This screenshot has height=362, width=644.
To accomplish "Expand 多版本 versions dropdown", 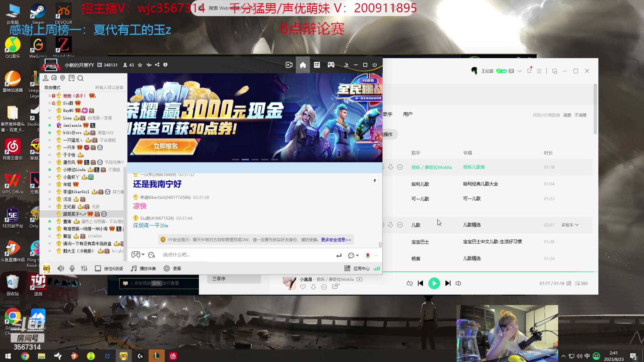I will point(570,225).
